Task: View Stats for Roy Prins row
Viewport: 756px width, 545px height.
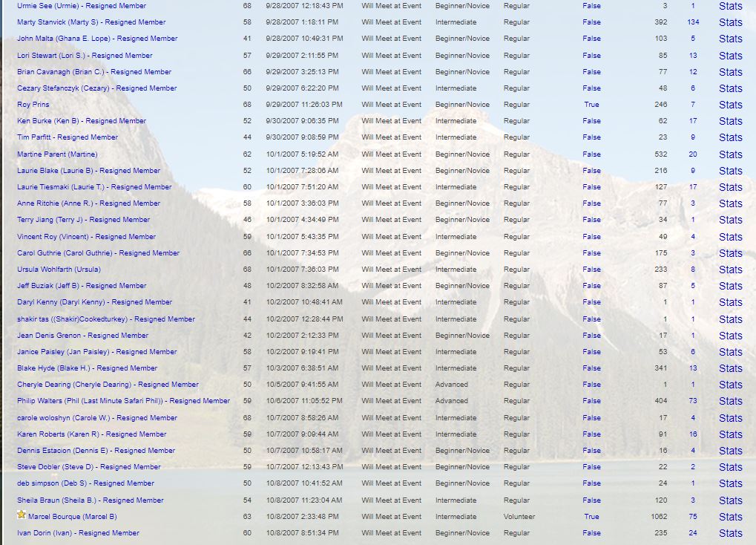Action: click(x=730, y=105)
